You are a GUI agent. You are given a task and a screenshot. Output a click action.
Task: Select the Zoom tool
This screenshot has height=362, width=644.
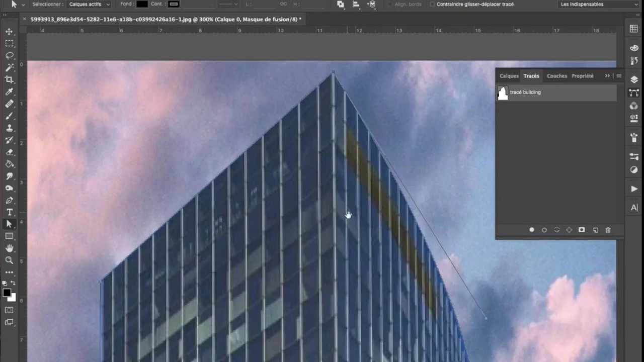pyautogui.click(x=9, y=260)
